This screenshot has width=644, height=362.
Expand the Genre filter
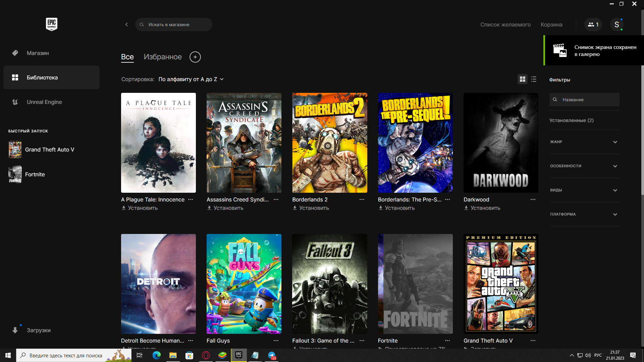(584, 142)
